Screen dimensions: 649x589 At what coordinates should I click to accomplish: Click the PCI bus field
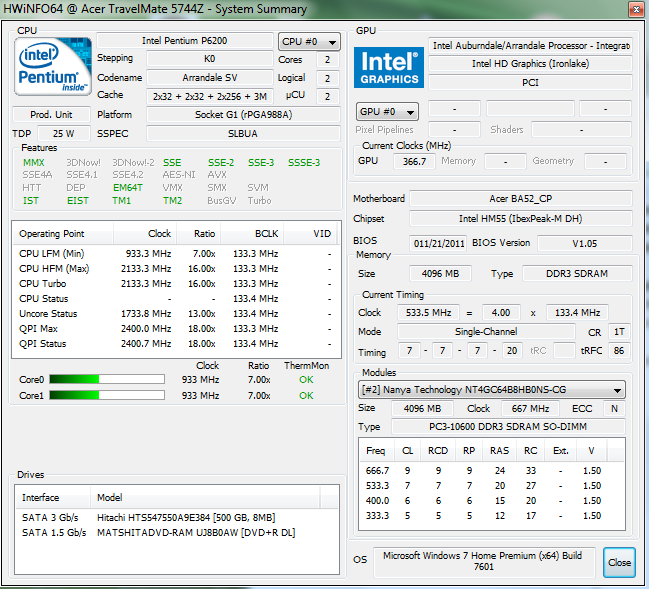point(530,83)
